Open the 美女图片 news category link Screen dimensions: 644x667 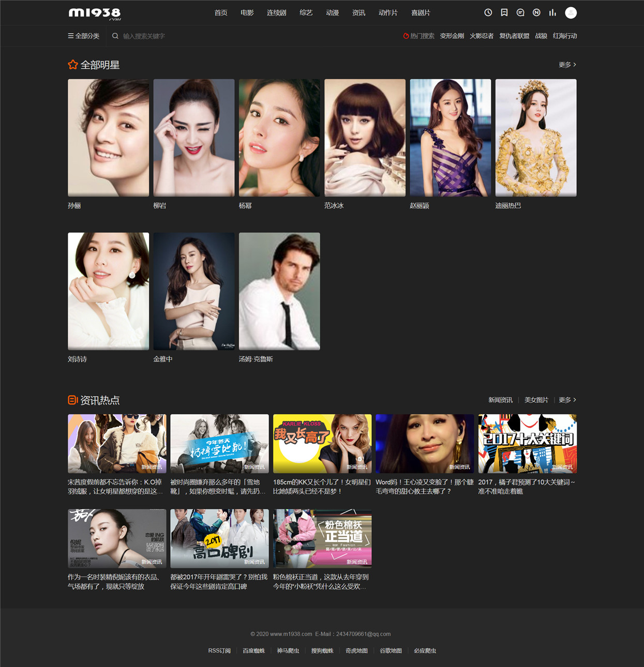tap(536, 400)
